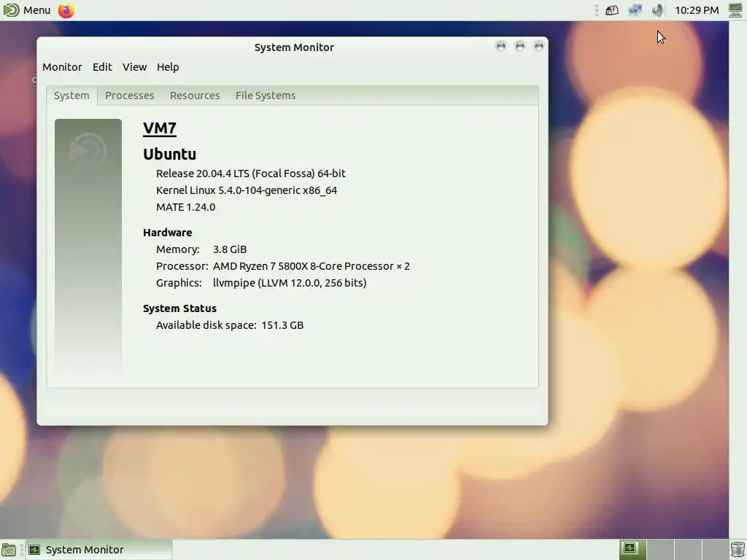The image size is (747, 560).
Task: Switch to the File Systems tab
Action: pos(266,96)
